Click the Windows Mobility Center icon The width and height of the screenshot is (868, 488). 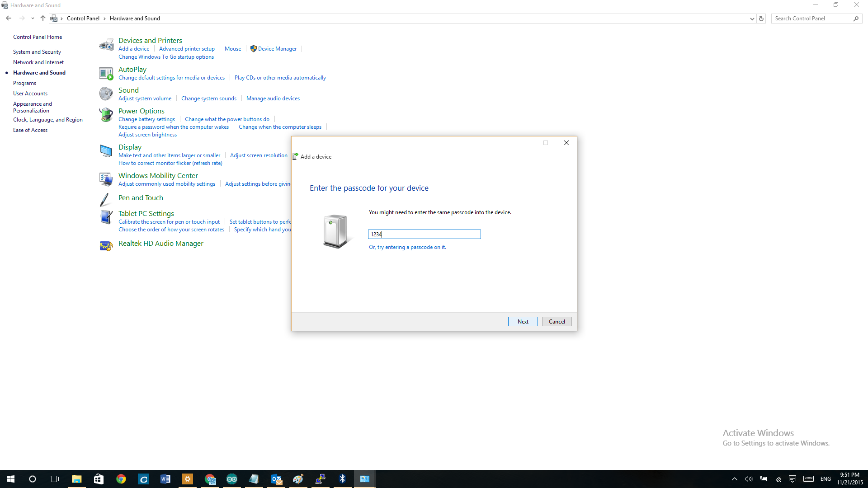pos(106,179)
